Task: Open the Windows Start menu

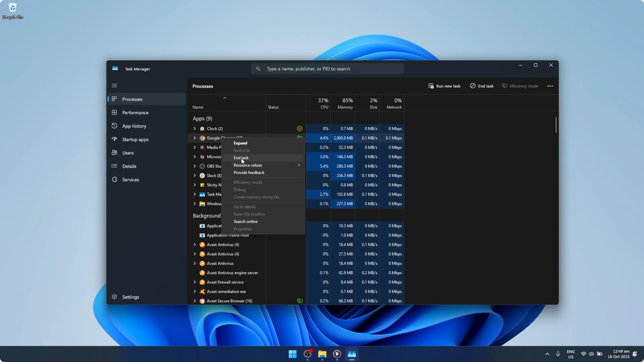Action: [292, 354]
